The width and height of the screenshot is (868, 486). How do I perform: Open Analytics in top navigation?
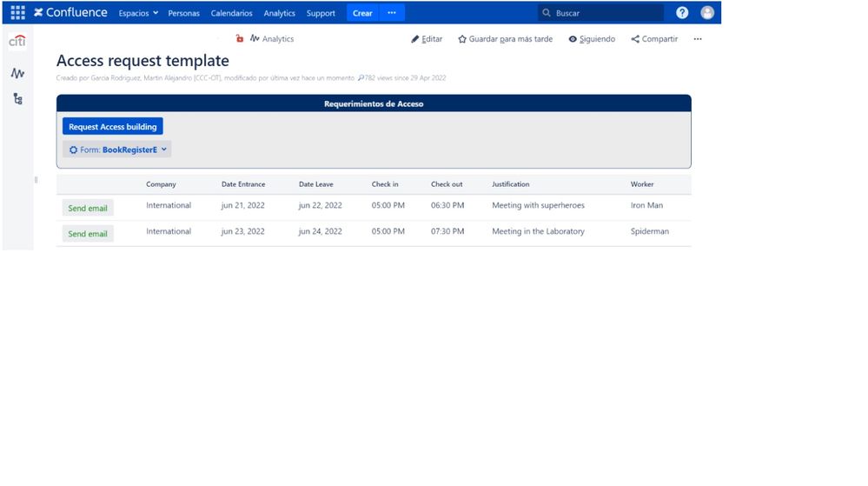click(x=280, y=13)
